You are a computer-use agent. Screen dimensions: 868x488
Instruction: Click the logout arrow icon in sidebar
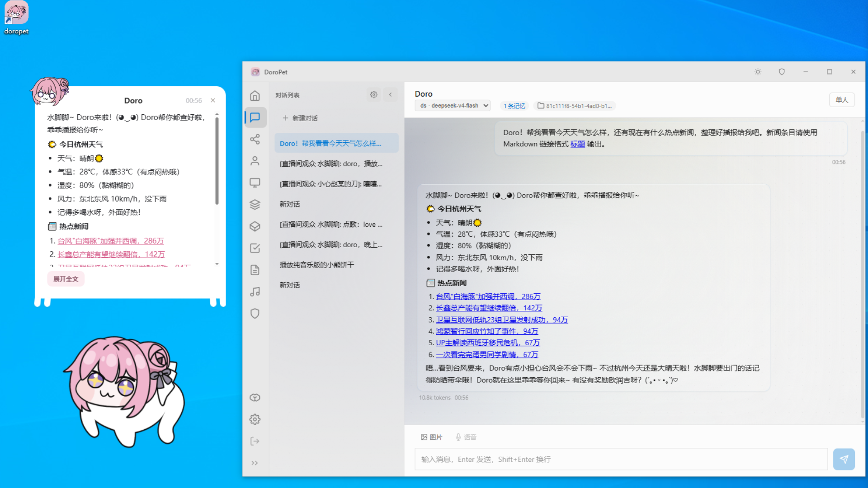255,441
